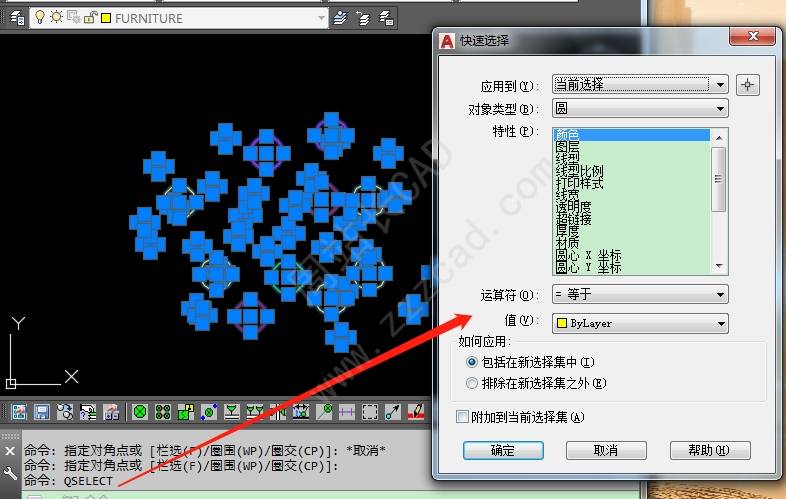Click the select objects picker icon

(x=748, y=85)
